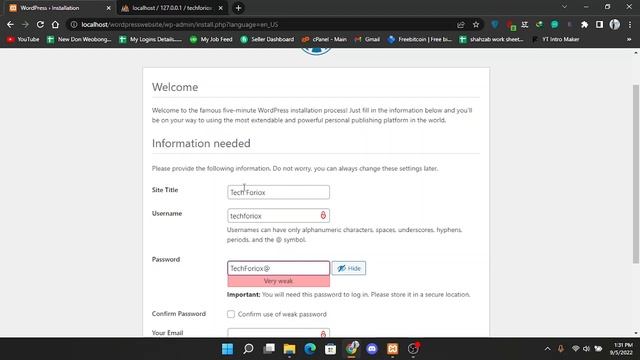Click the Site Title input field
Screen dimensions: 640x360
point(278,192)
